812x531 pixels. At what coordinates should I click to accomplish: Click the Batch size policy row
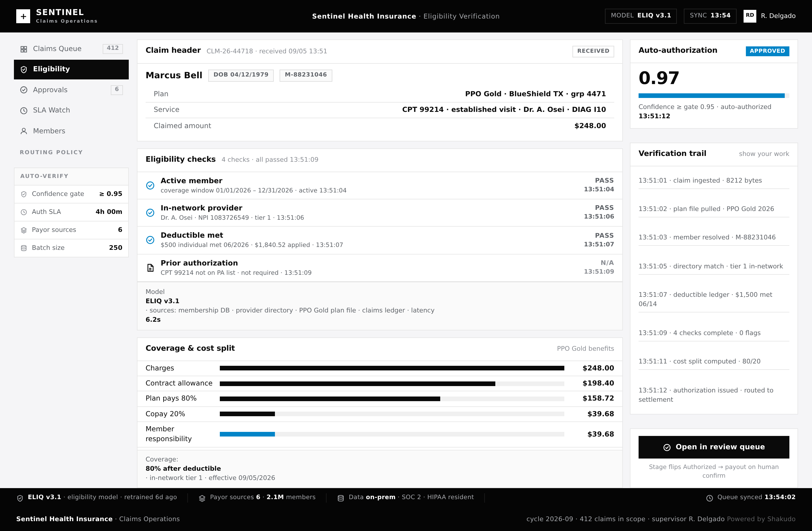(71, 248)
